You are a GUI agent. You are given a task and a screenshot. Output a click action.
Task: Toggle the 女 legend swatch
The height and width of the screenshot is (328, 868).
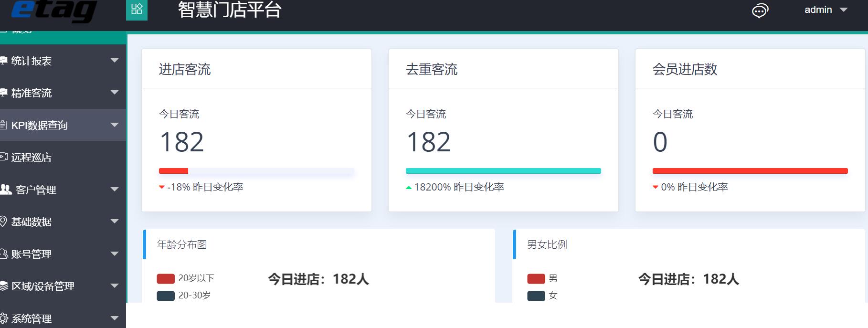click(x=536, y=296)
